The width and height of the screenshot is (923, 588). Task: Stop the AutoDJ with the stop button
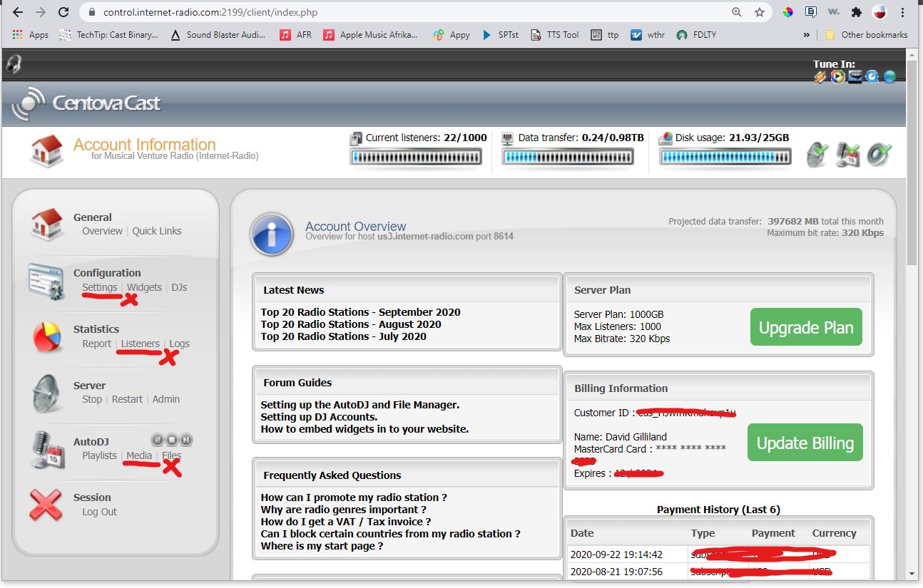171,440
